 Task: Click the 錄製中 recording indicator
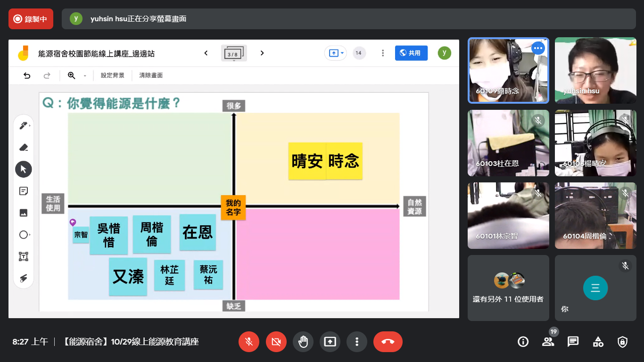point(31,19)
